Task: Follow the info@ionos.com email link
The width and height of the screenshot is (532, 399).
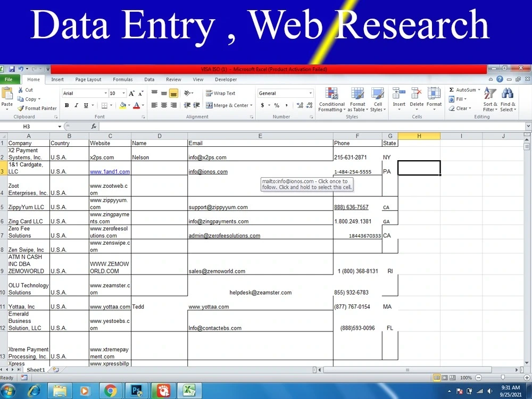Action: point(208,172)
